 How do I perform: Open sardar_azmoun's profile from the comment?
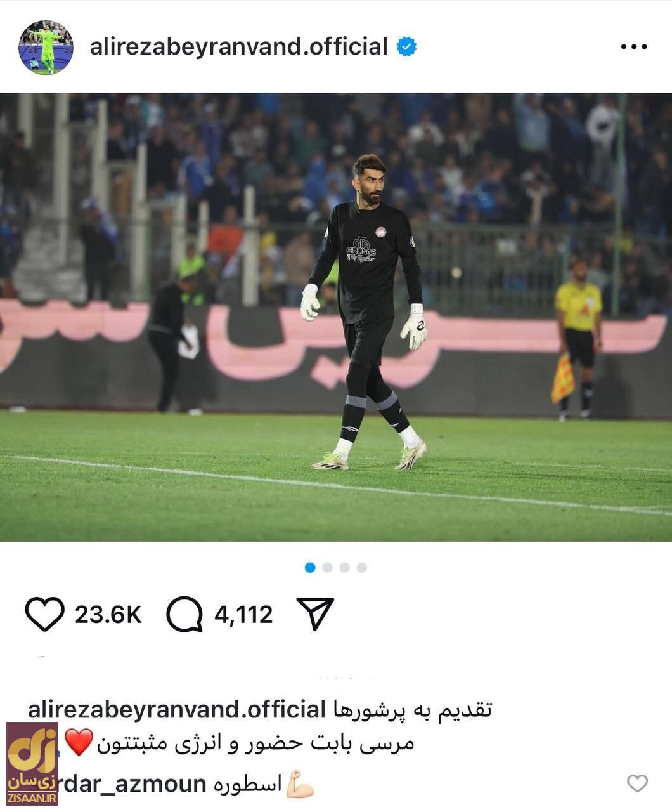pyautogui.click(x=132, y=784)
